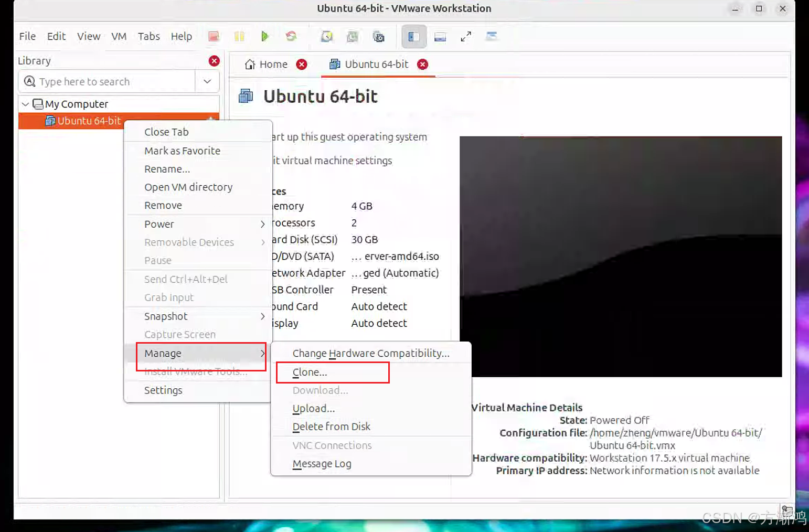This screenshot has width=809, height=532.
Task: Select Ubuntu 64-bit in library tree
Action: pos(119,121)
